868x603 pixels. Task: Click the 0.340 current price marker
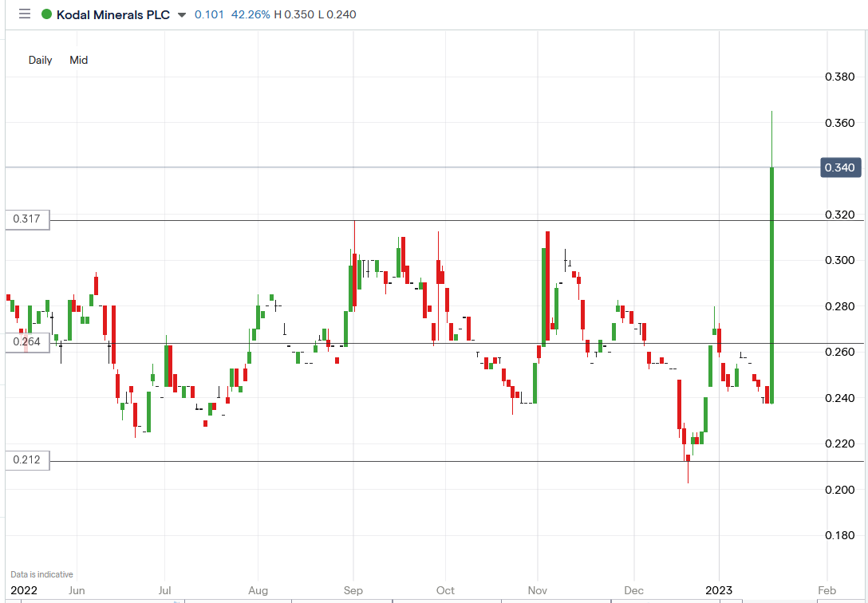click(x=840, y=167)
